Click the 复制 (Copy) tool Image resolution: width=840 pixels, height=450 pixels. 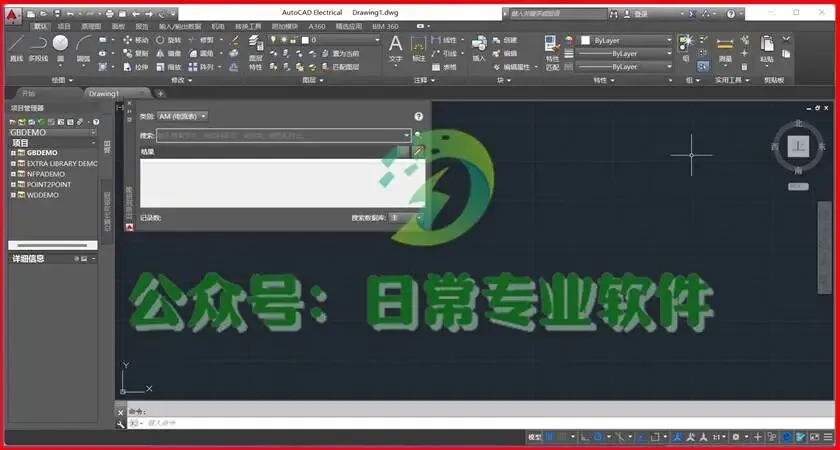136,54
